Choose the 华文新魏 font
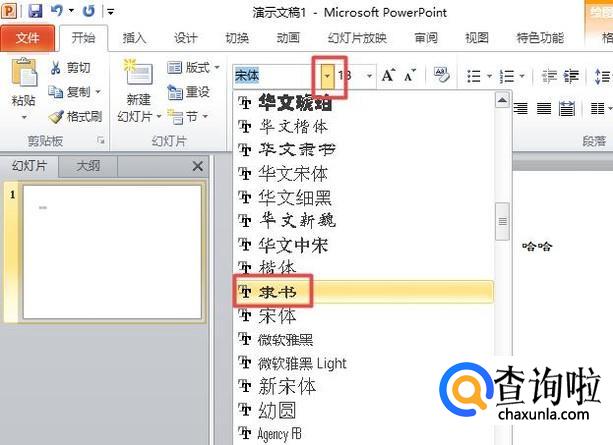 (363, 221)
